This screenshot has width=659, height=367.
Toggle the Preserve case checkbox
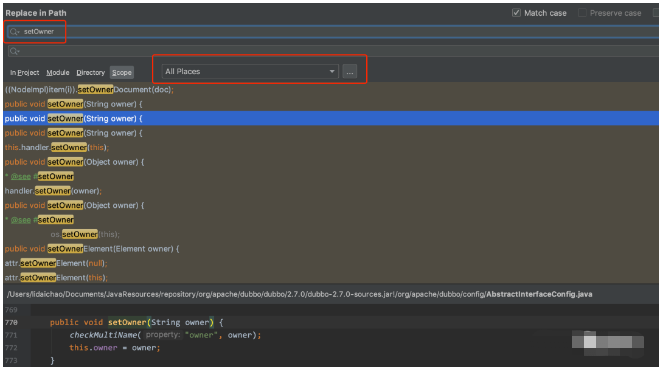582,13
